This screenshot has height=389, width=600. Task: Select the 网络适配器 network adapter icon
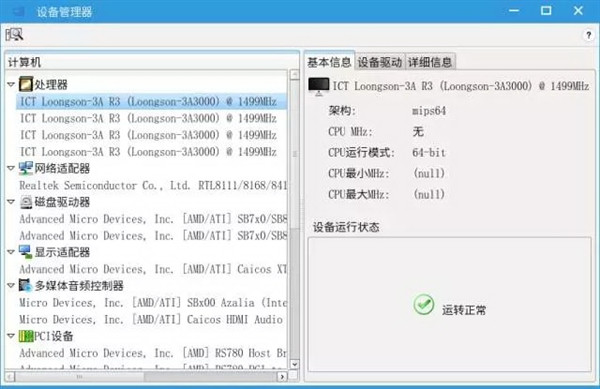click(x=26, y=168)
